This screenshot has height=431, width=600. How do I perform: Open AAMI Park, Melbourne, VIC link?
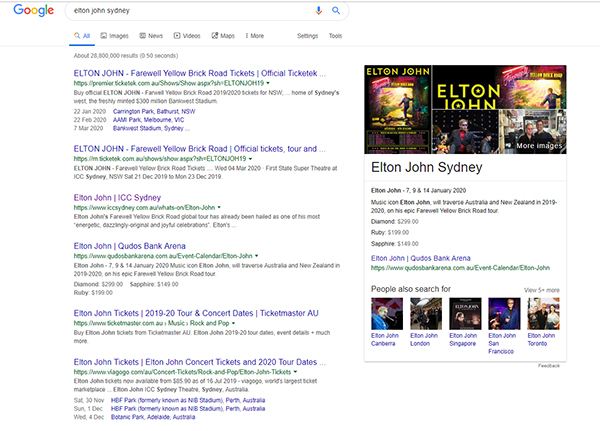pos(148,120)
